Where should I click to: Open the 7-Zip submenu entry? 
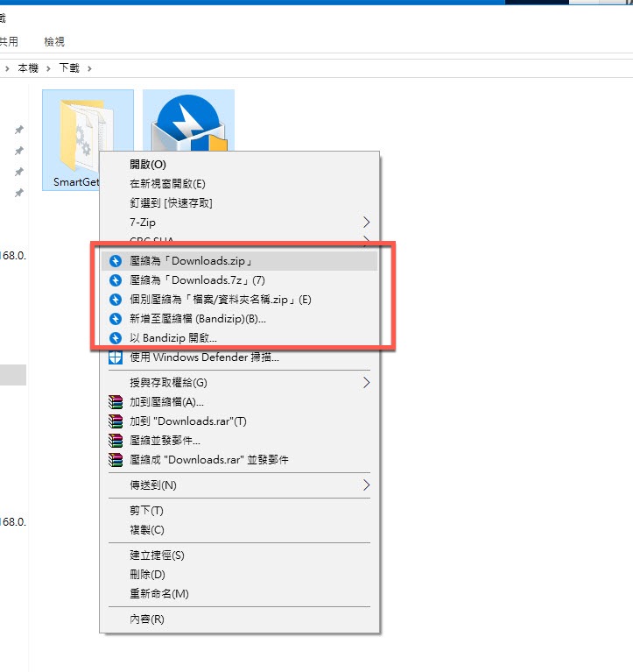[240, 223]
